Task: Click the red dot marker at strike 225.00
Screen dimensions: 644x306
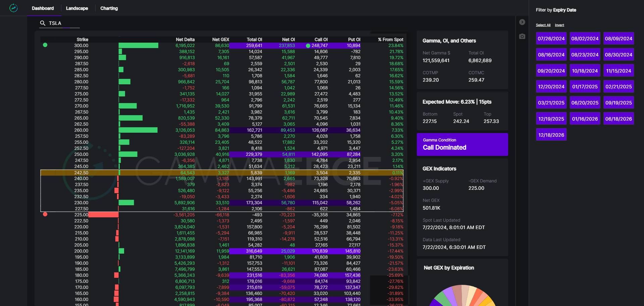Action: click(45, 214)
